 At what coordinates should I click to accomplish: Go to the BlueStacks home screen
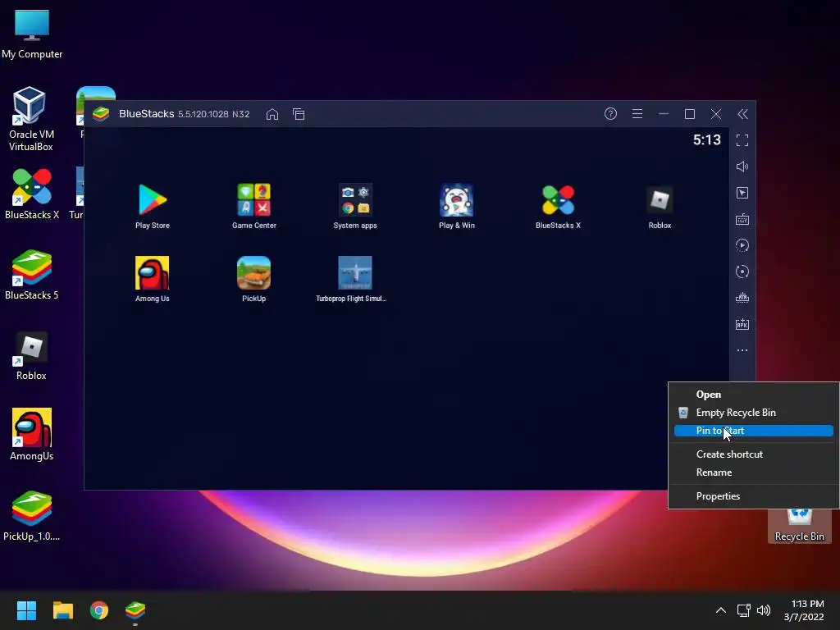(x=272, y=114)
